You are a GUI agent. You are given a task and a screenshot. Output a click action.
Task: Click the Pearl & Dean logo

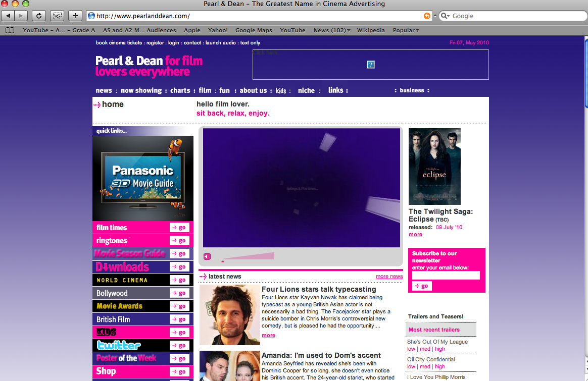coord(149,66)
